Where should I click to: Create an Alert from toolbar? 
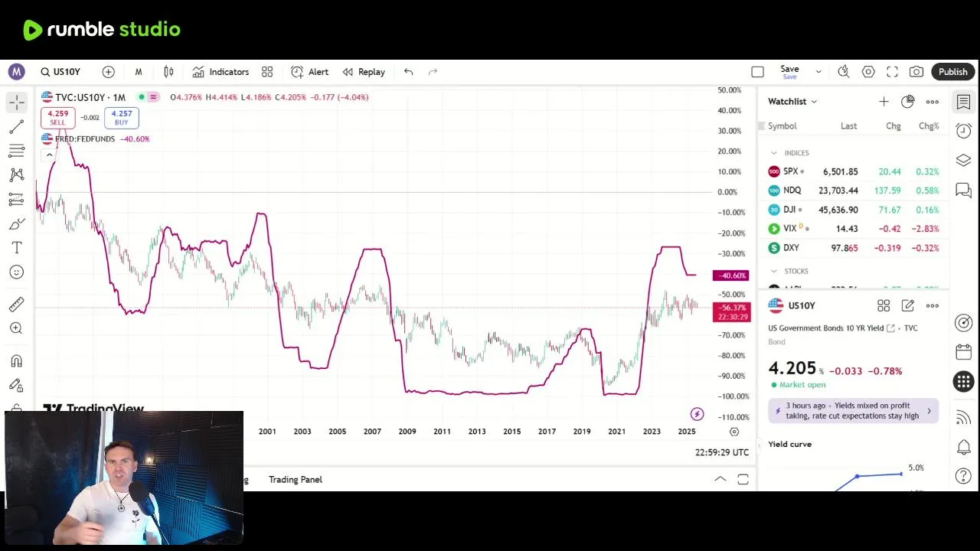pyautogui.click(x=310, y=72)
